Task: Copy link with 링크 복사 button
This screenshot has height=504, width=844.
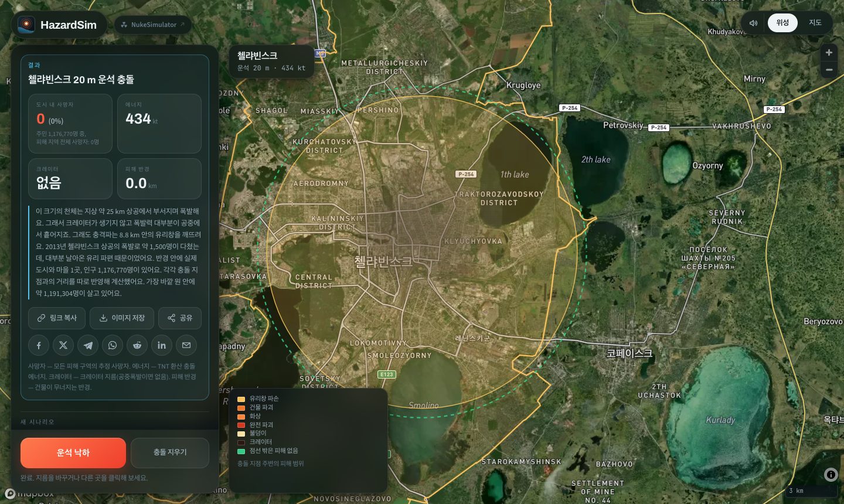Action: click(57, 318)
